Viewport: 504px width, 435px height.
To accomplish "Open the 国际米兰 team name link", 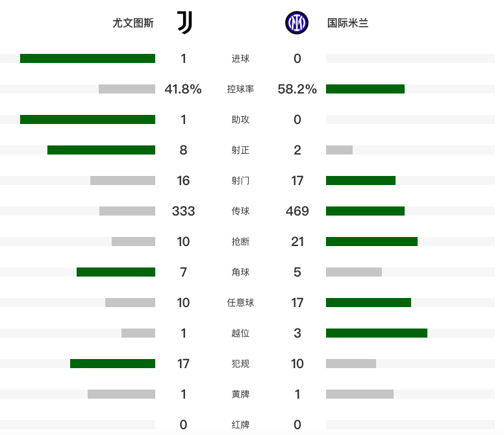I will [347, 23].
